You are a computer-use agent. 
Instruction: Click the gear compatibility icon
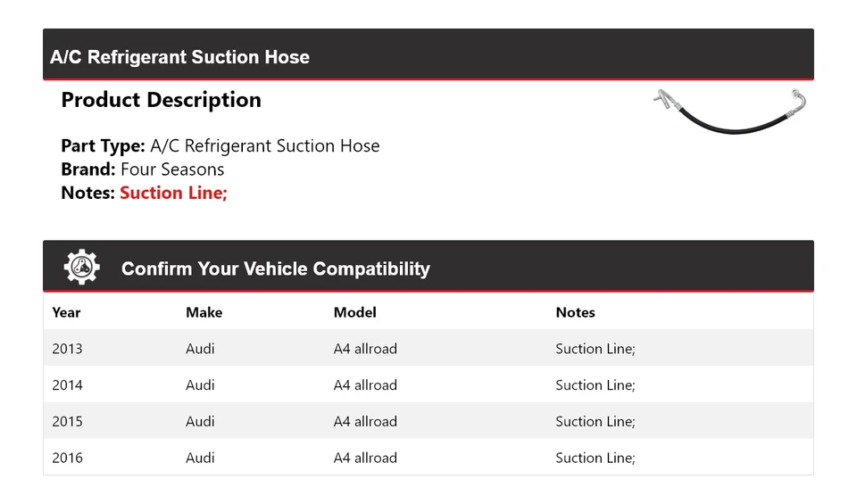(81, 268)
